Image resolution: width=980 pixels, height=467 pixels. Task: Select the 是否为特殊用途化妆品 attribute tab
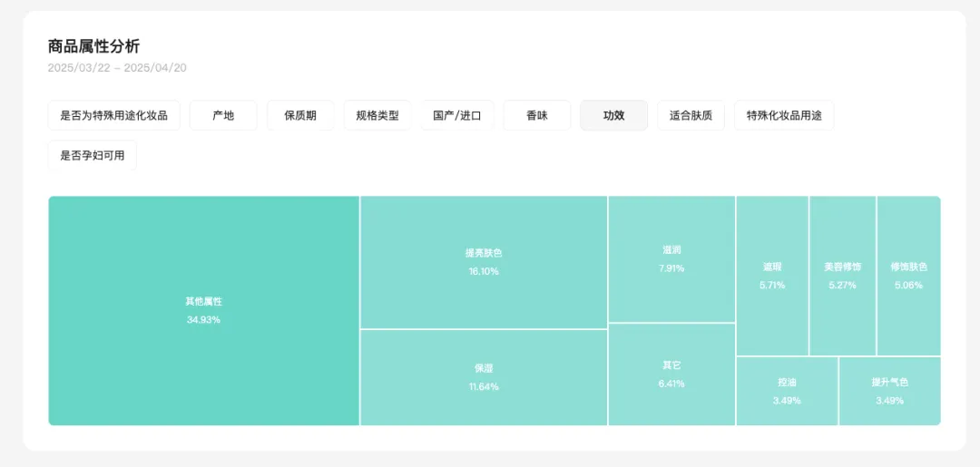click(x=113, y=115)
